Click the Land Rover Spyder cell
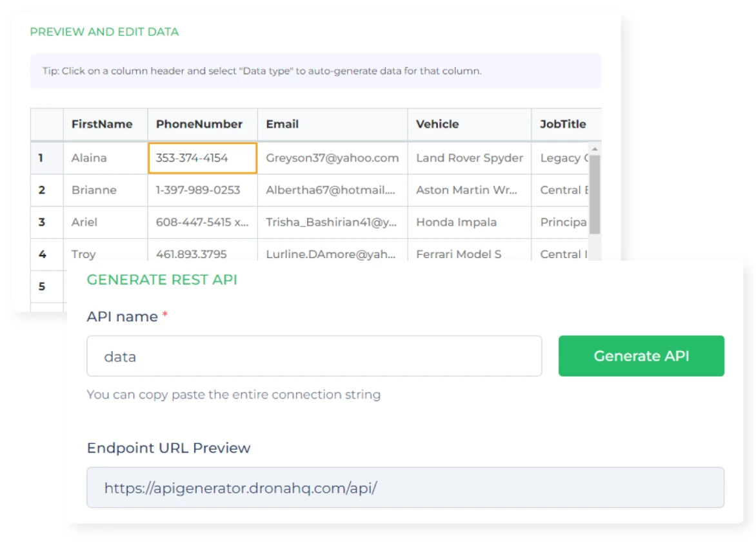756x542 pixels. (470, 157)
